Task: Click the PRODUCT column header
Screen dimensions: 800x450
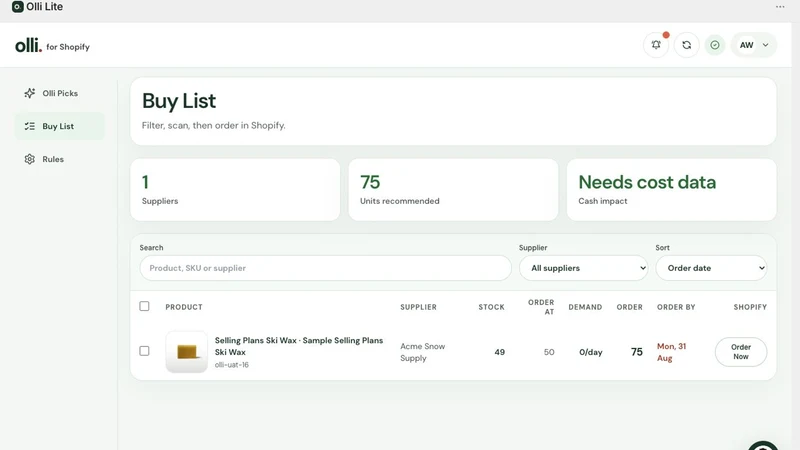Action: point(184,307)
